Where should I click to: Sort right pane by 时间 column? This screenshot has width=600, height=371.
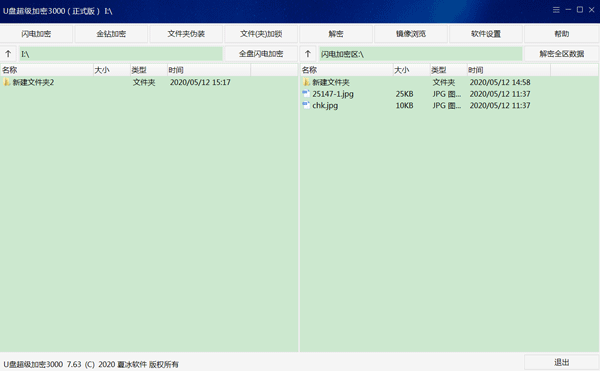pos(509,70)
